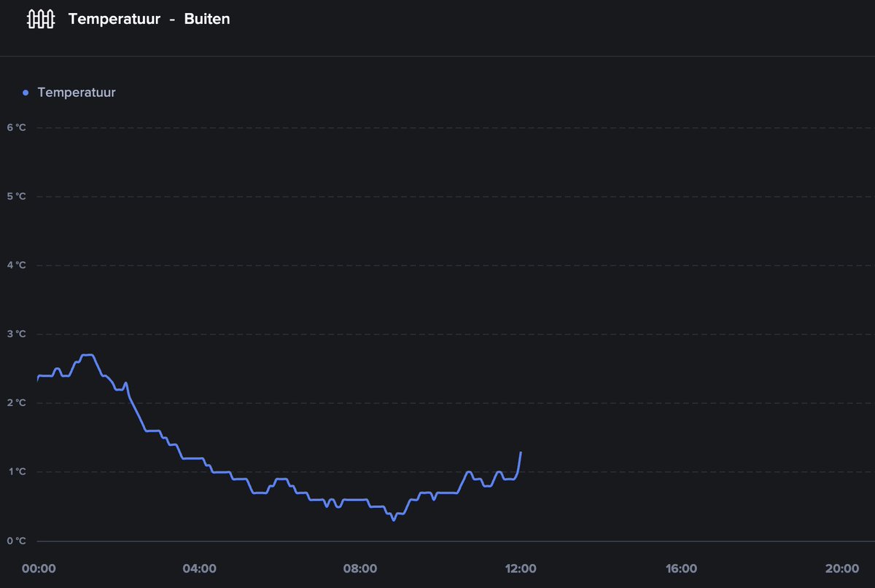
Task: Click the 12:00 time label
Action: [x=521, y=568]
